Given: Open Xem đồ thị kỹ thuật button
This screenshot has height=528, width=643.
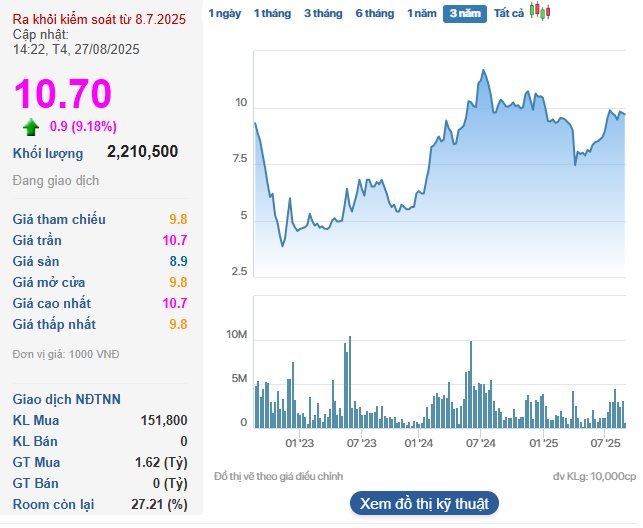Looking at the screenshot, I should pos(424,503).
